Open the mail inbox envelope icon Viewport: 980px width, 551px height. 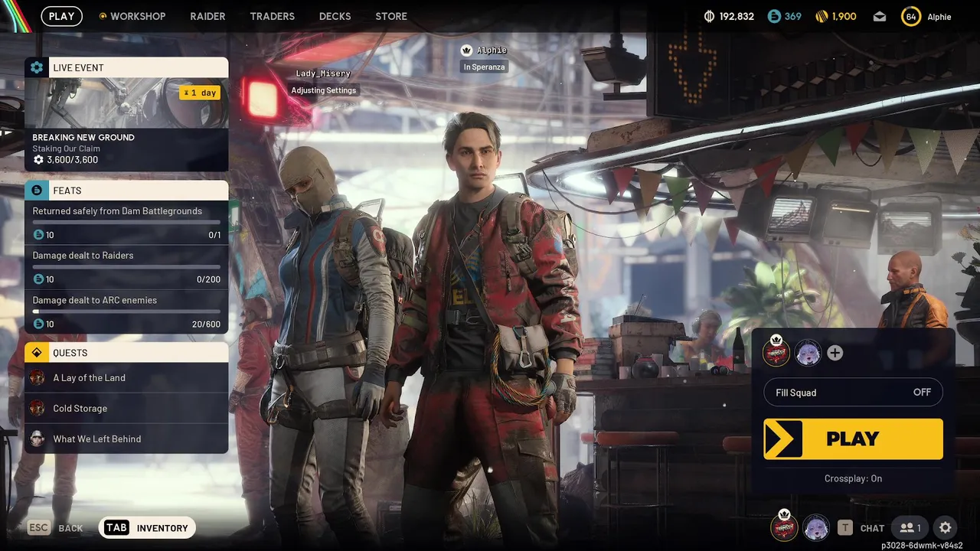(880, 16)
